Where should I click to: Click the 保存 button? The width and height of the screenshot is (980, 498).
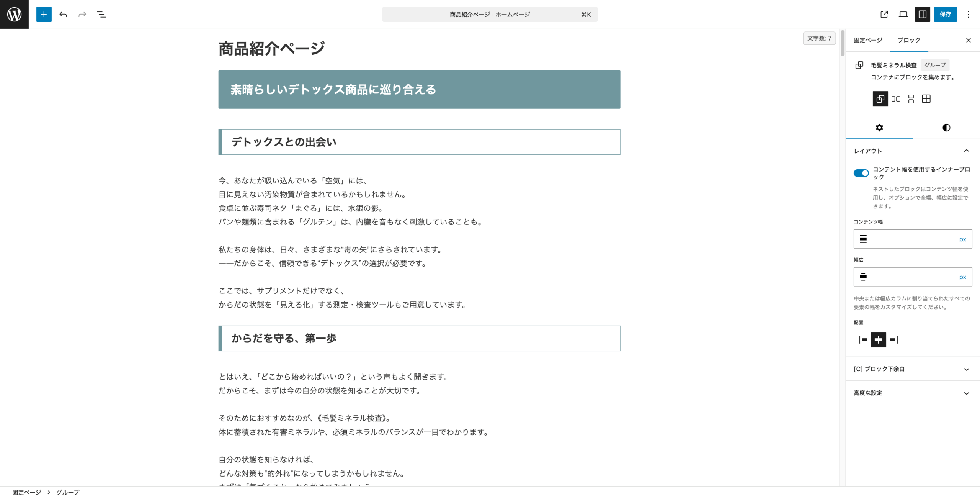945,14
